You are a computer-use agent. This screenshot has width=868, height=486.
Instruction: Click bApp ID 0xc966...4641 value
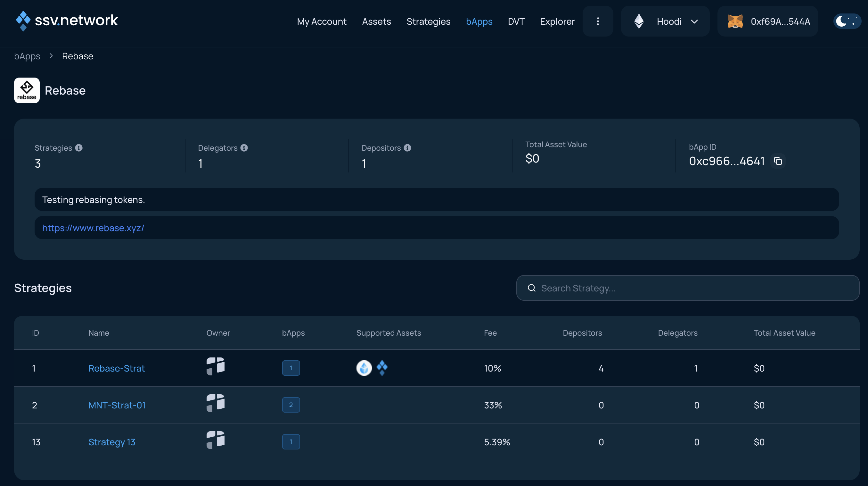pyautogui.click(x=727, y=161)
